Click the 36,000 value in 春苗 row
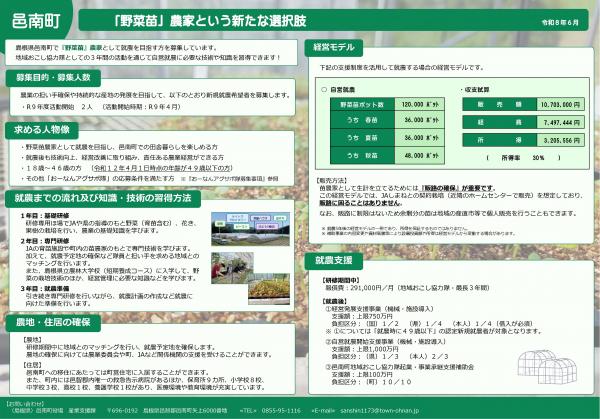 (420, 120)
